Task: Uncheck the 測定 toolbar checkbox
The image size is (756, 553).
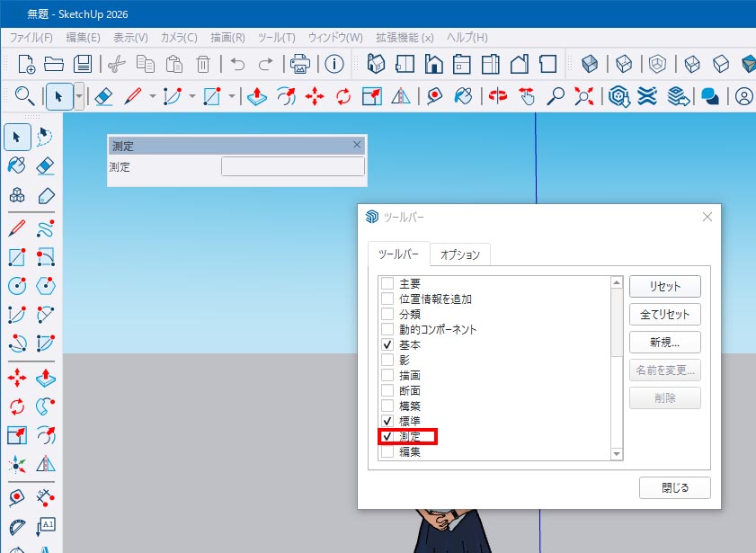Action: tap(387, 436)
